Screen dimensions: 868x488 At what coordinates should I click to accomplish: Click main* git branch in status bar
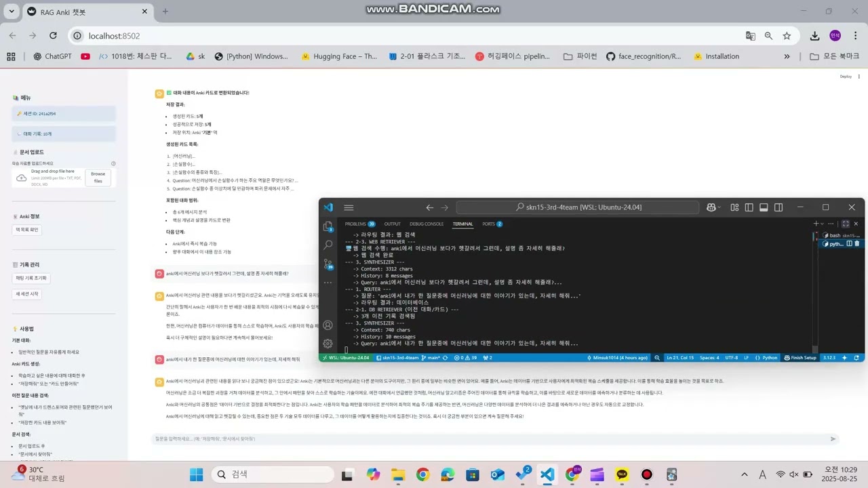431,357
